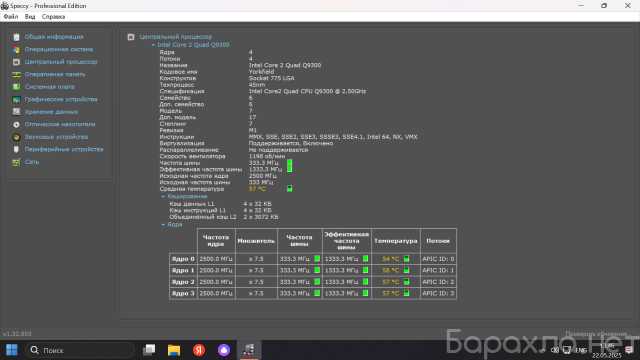This screenshot has width=640, height=360.
Task: Click the Сеть network icon
Action: [x=16, y=162]
